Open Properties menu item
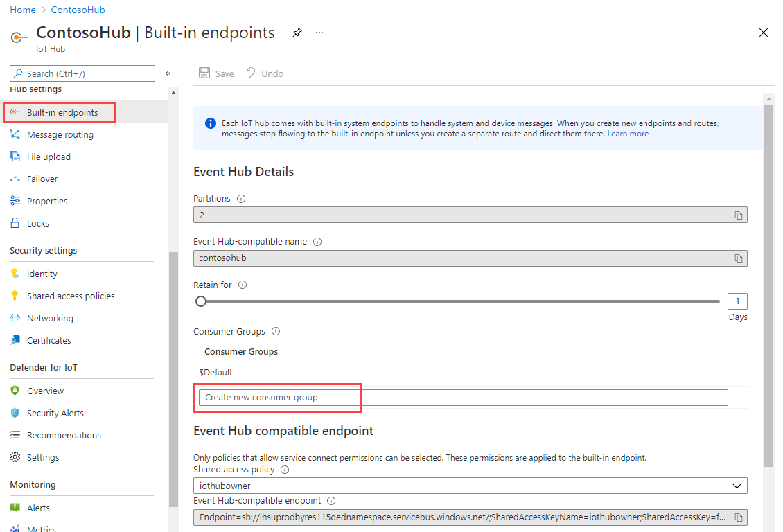This screenshot has width=783, height=532. point(47,201)
